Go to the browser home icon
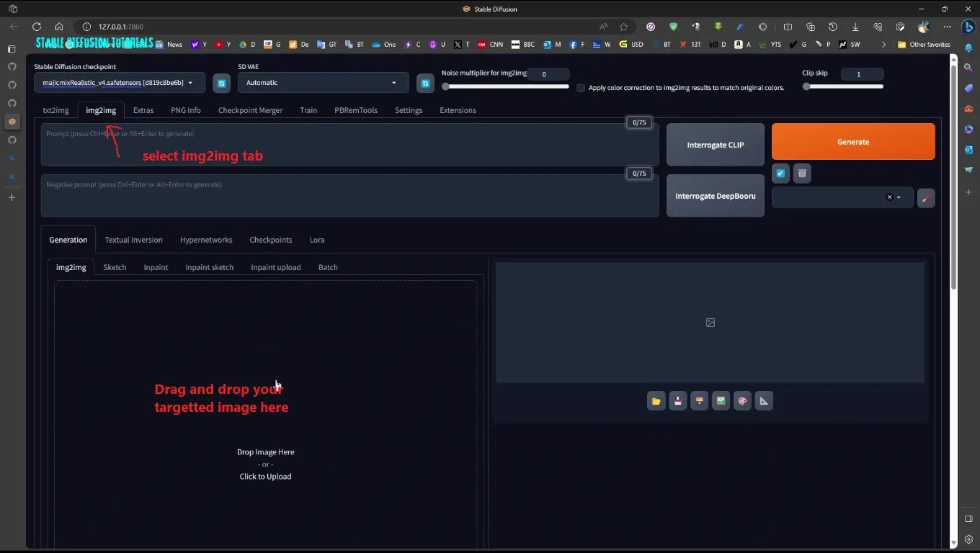 [59, 27]
